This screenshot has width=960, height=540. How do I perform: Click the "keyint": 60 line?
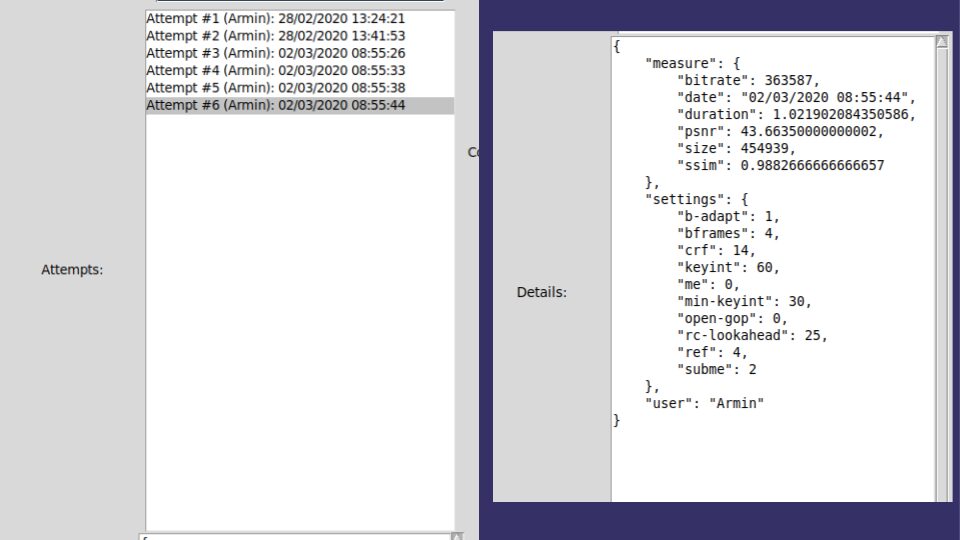pyautogui.click(x=728, y=268)
